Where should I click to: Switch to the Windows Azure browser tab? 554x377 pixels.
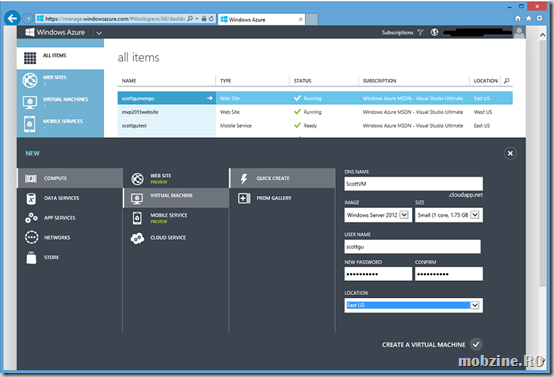pyautogui.click(x=261, y=19)
